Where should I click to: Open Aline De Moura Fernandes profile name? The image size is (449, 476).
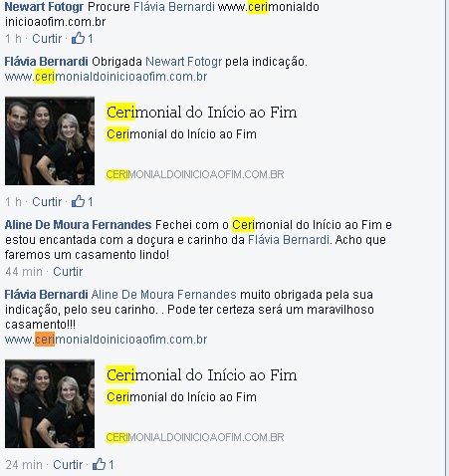pyautogui.click(x=78, y=225)
